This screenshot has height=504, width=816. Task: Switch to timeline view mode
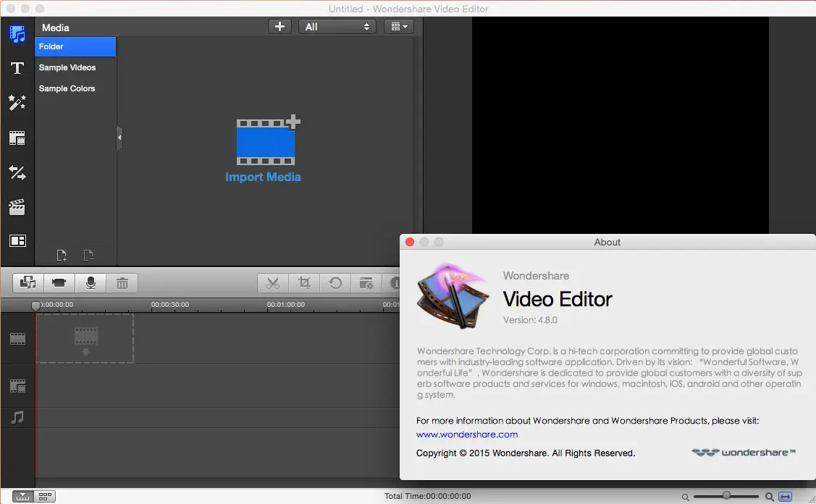[23, 497]
